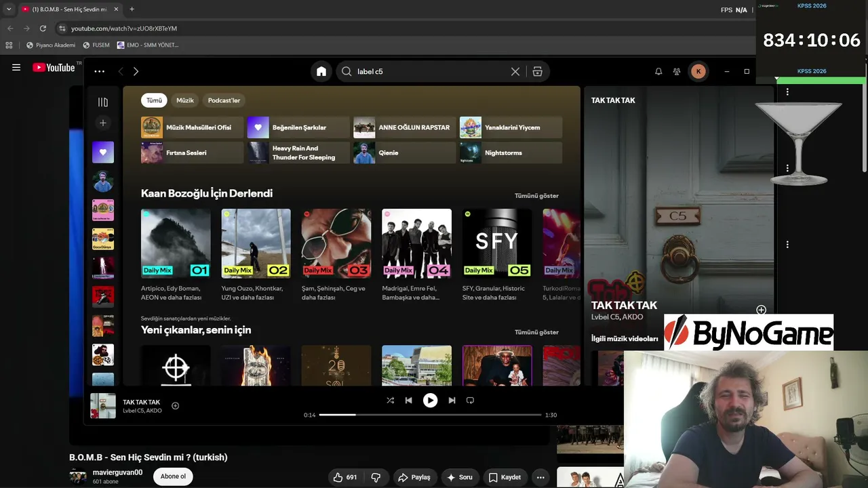The width and height of the screenshot is (868, 488).
Task: Open the large TAK TAK TAK title above Lvbel C5, AKDO
Action: click(x=625, y=305)
